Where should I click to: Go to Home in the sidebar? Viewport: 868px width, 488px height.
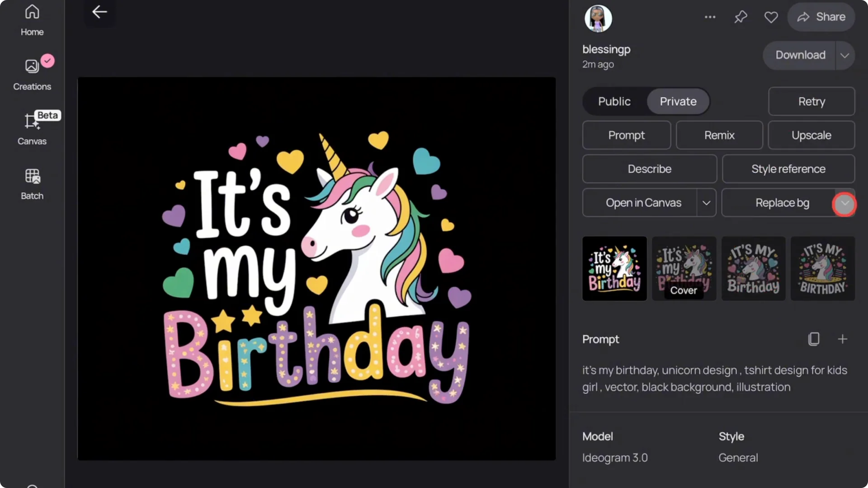point(32,20)
